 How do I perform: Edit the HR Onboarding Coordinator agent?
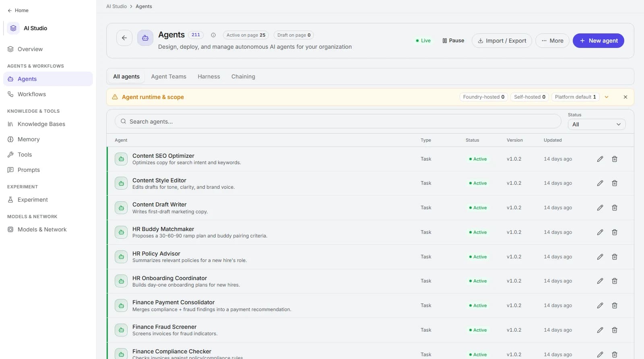click(600, 281)
